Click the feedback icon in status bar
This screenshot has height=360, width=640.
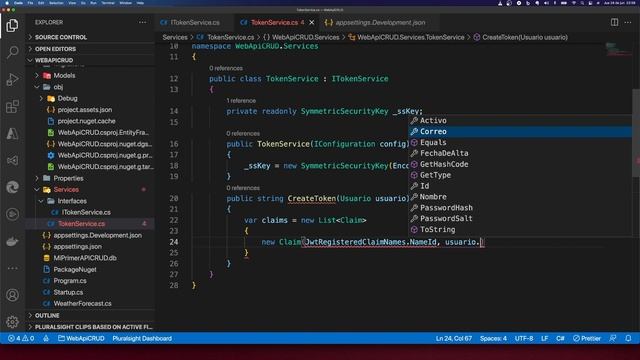(613, 338)
